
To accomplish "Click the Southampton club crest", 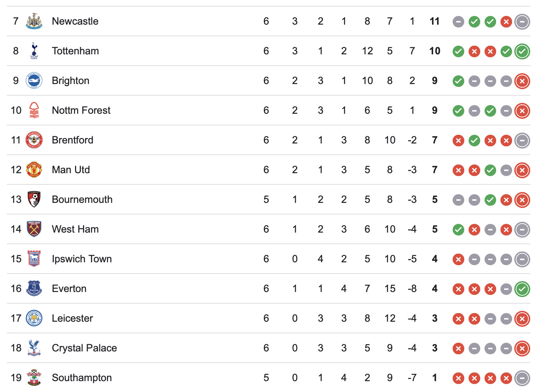I will [34, 378].
